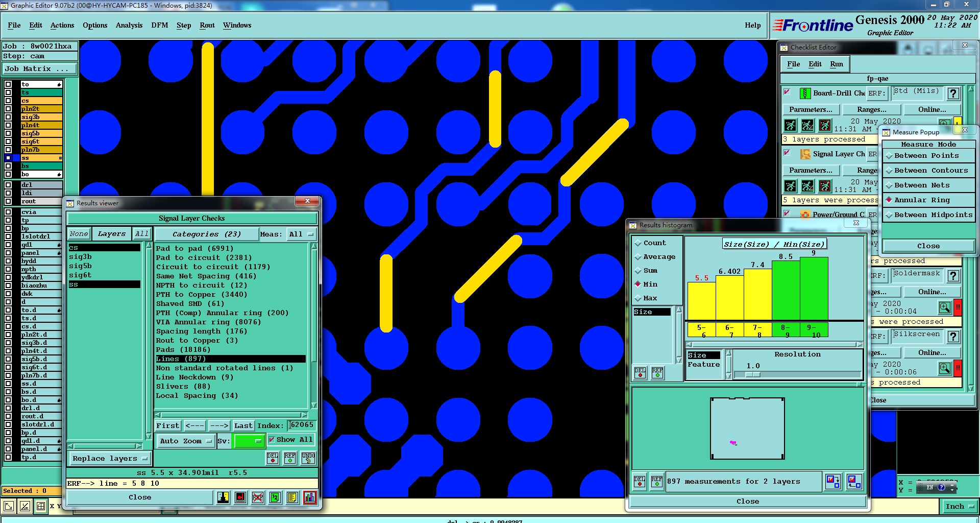Click REF icon below histogram Size list
The width and height of the screenshot is (980, 523).
coord(657,373)
